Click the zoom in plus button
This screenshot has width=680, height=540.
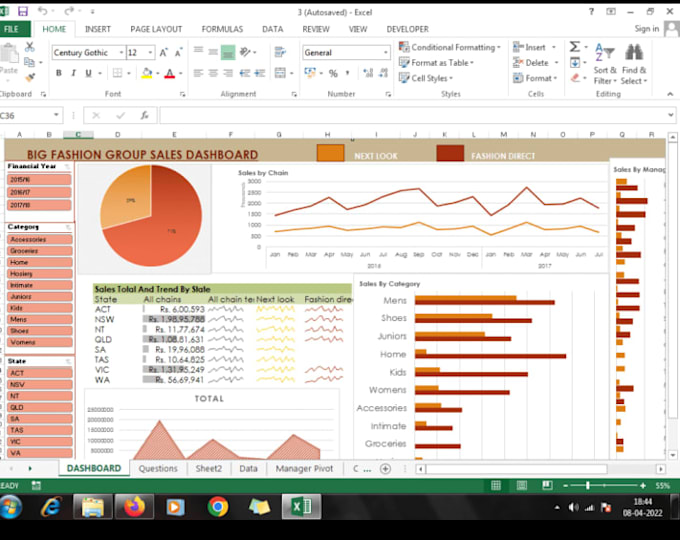[x=643, y=486]
